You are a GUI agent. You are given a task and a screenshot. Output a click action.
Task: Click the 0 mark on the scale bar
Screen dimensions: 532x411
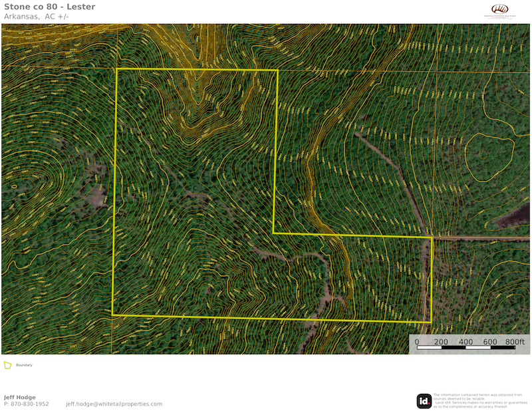[x=417, y=342]
